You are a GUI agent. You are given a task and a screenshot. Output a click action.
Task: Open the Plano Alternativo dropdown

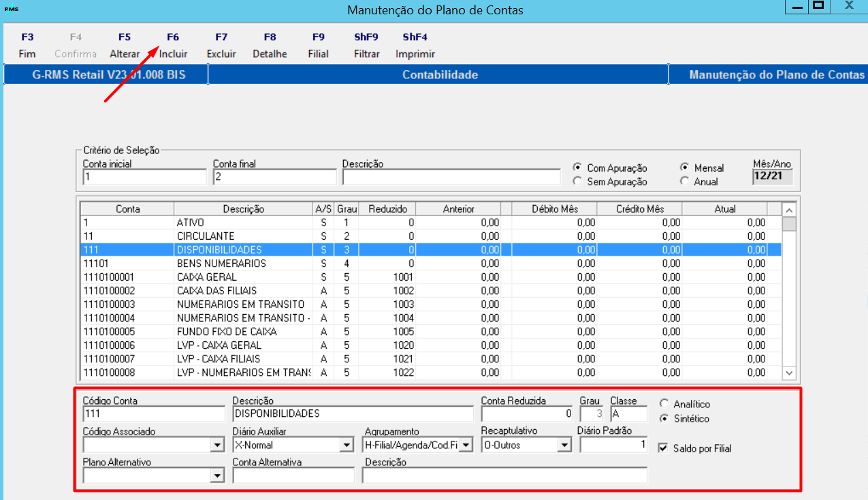[x=217, y=475]
